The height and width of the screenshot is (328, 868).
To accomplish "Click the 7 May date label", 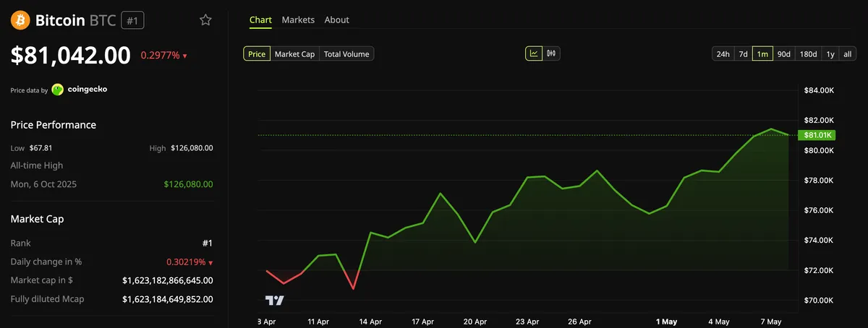I will (771, 321).
